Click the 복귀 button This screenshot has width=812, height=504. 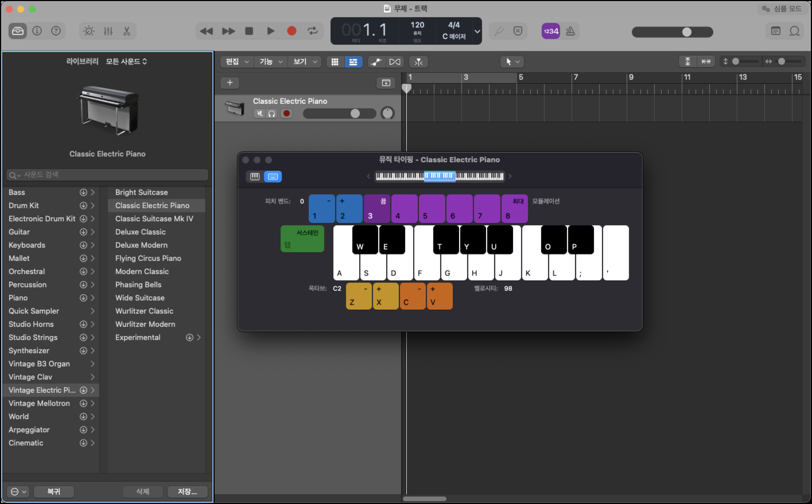(54, 491)
